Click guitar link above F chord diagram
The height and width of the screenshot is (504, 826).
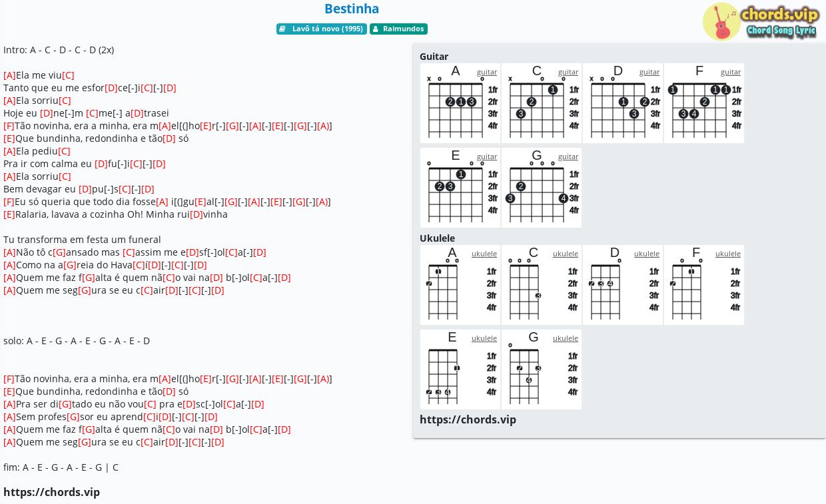pyautogui.click(x=731, y=72)
